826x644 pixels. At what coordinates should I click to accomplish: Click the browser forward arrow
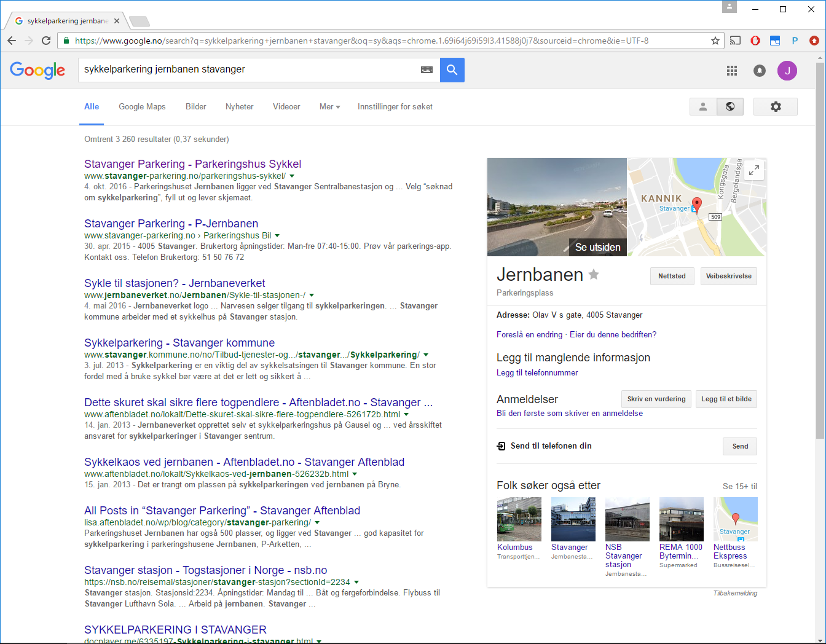(29, 41)
